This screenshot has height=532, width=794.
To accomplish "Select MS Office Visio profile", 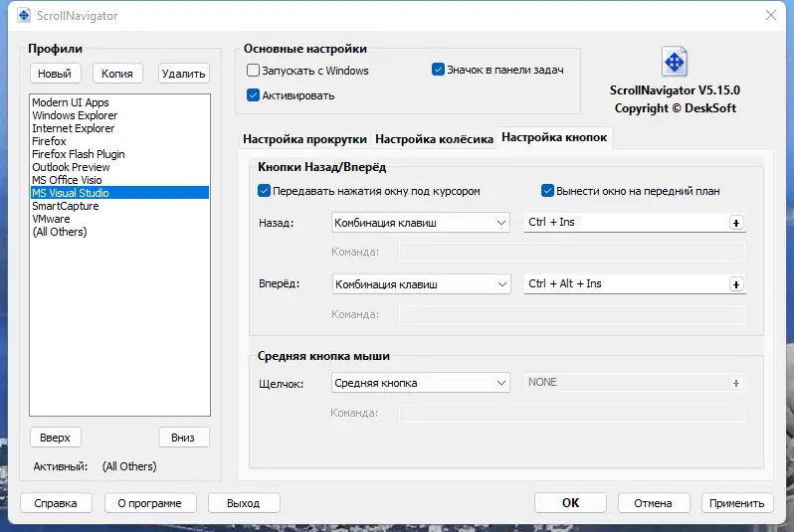I will (x=119, y=180).
